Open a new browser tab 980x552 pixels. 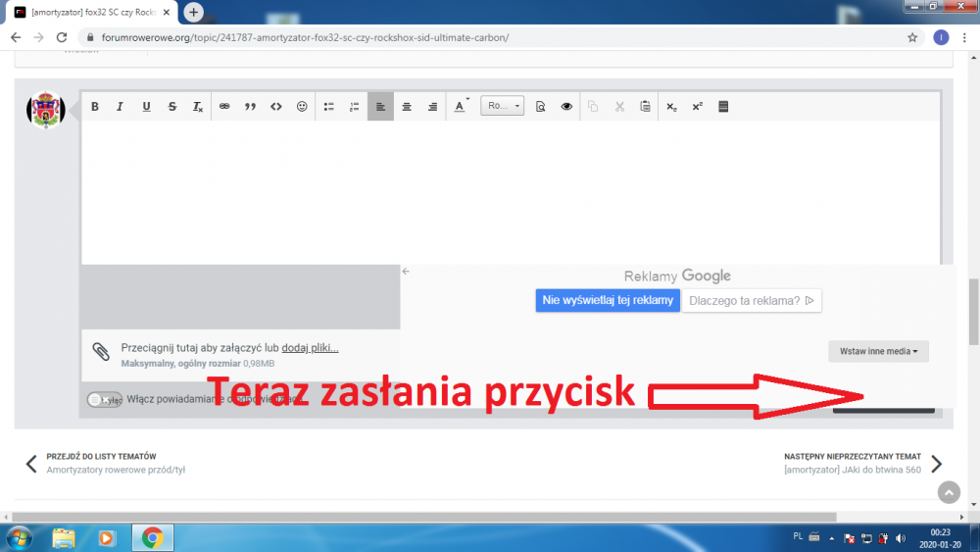coord(194,12)
